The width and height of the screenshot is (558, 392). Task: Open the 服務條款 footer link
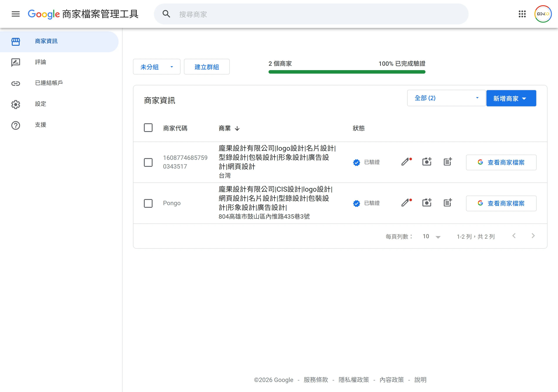(x=316, y=380)
